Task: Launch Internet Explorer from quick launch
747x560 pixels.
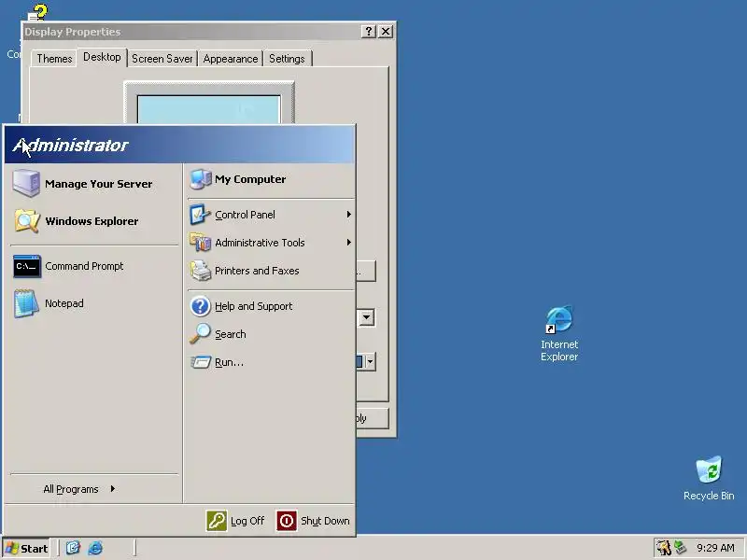Action: click(95, 548)
